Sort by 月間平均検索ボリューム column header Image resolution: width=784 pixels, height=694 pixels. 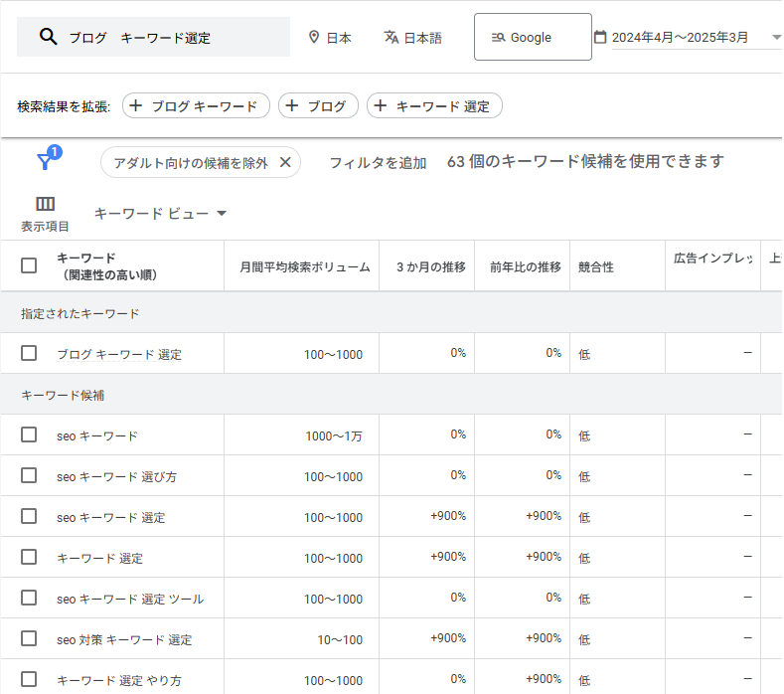click(304, 266)
